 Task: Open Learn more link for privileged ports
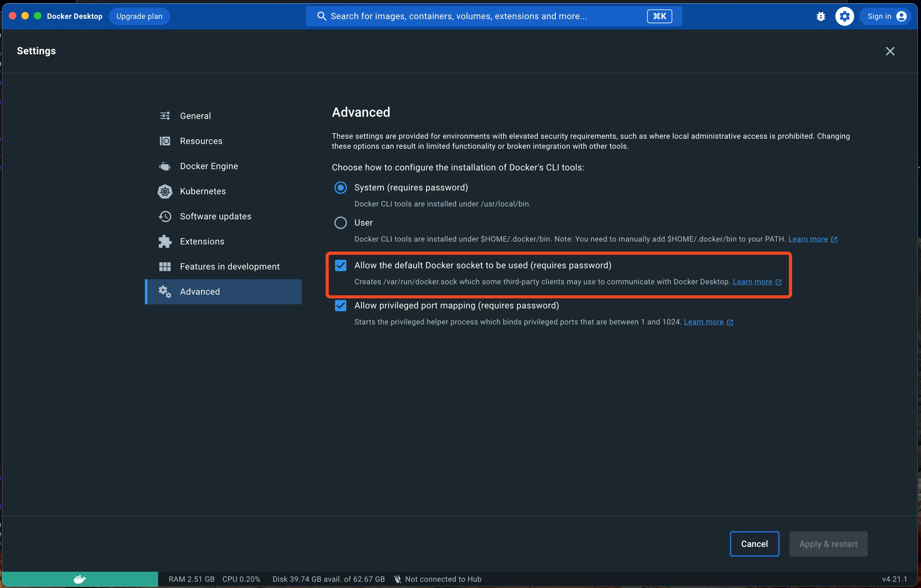(703, 322)
